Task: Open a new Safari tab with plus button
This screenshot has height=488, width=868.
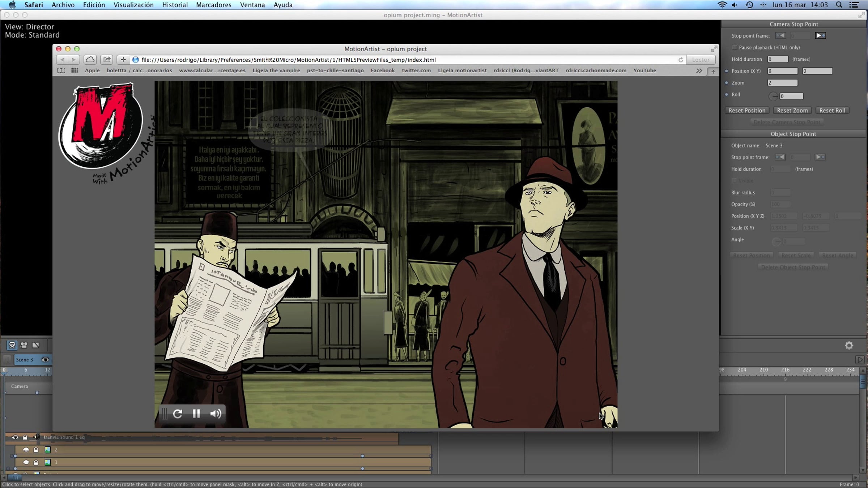Action: (713, 71)
